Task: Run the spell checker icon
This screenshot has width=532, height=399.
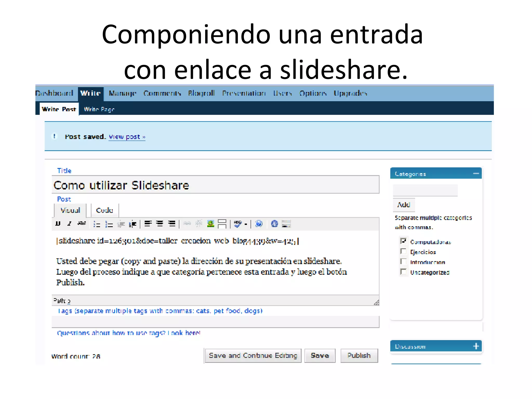Action: [x=238, y=224]
